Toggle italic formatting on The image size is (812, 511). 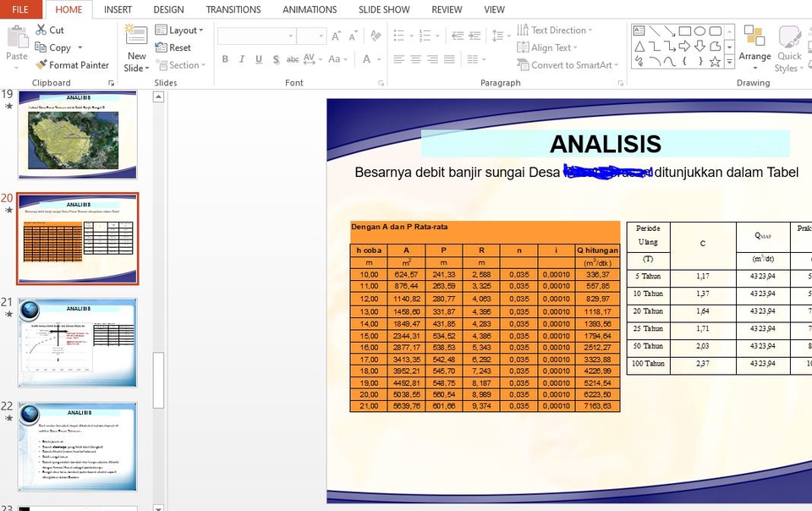(242, 60)
